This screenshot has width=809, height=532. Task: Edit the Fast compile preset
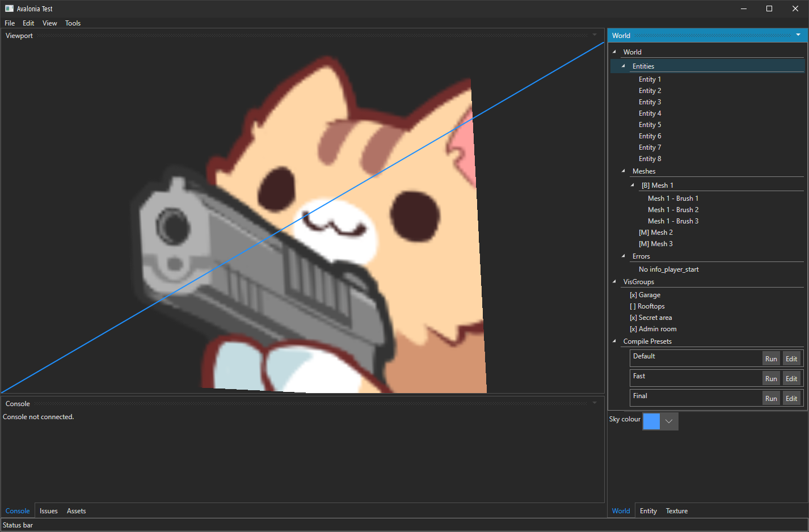pos(791,378)
